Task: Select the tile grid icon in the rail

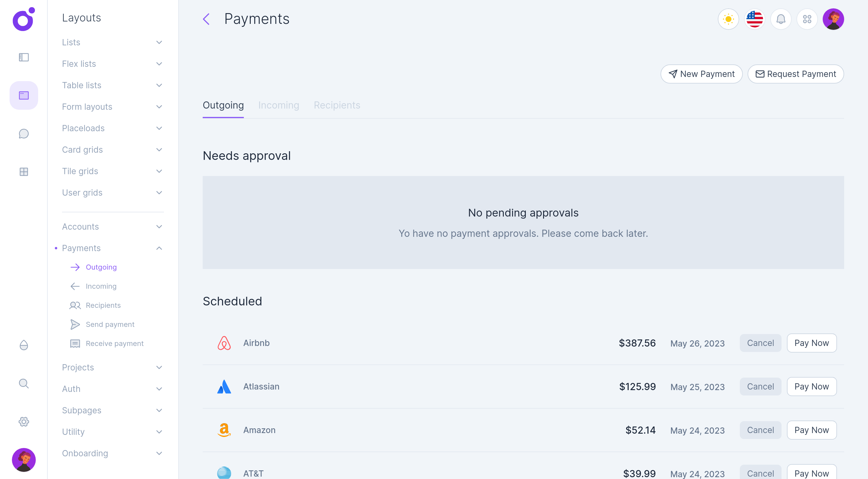Action: 24,171
